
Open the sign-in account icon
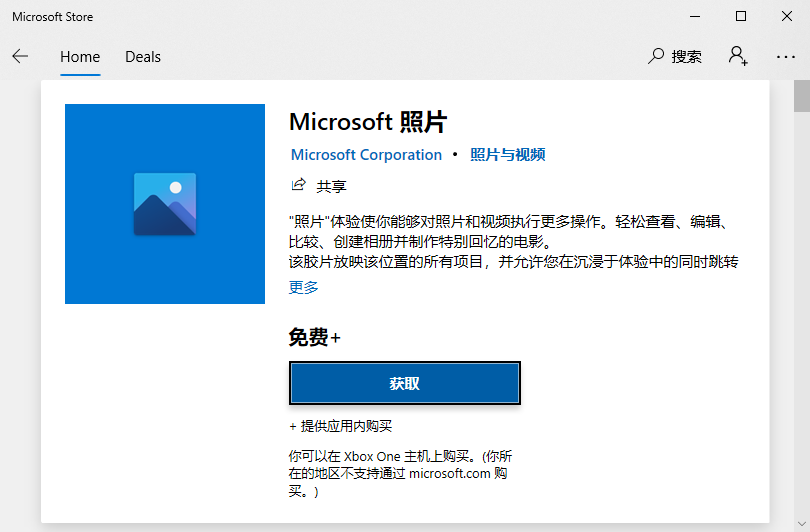[738, 56]
